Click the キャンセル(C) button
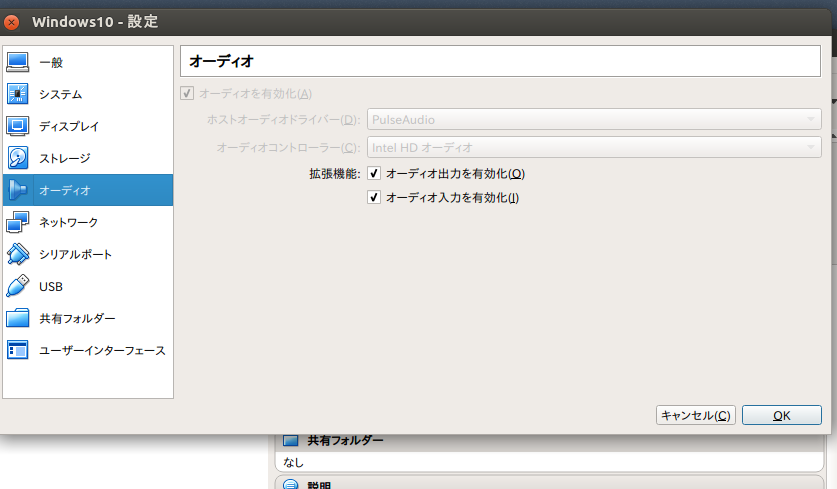 coord(696,415)
